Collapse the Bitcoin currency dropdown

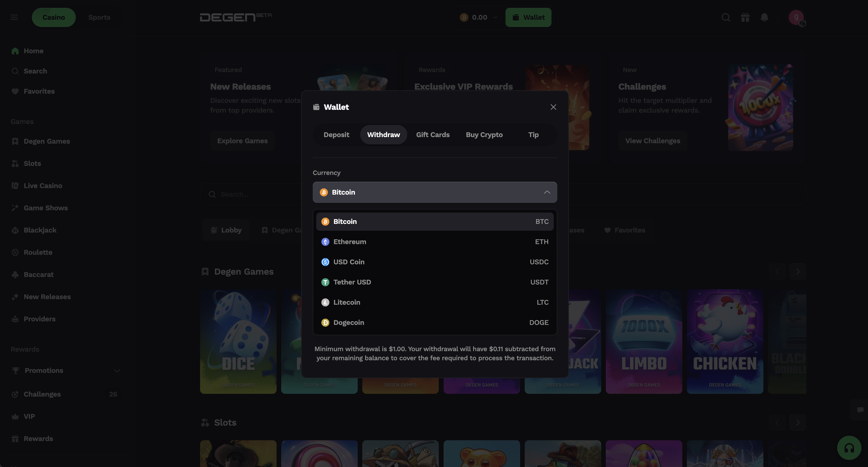pos(435,192)
